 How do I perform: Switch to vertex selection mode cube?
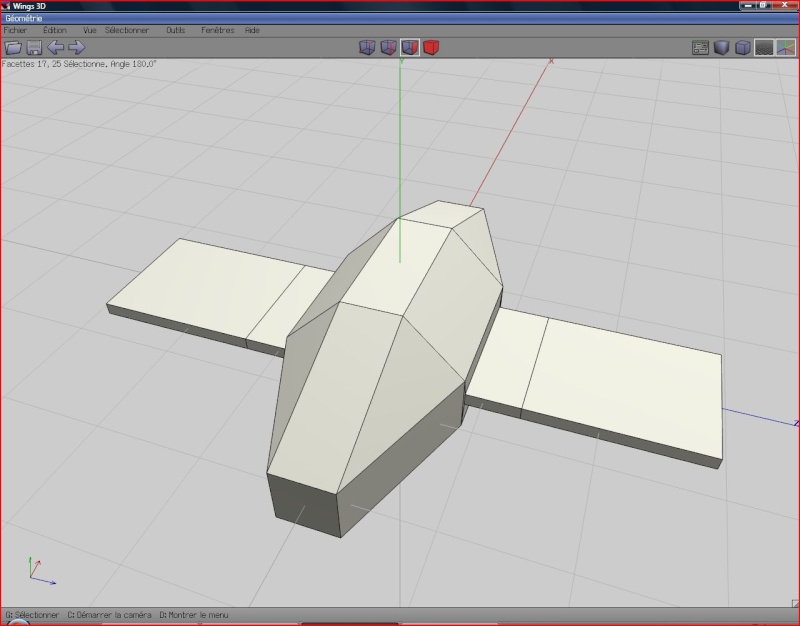[367, 47]
